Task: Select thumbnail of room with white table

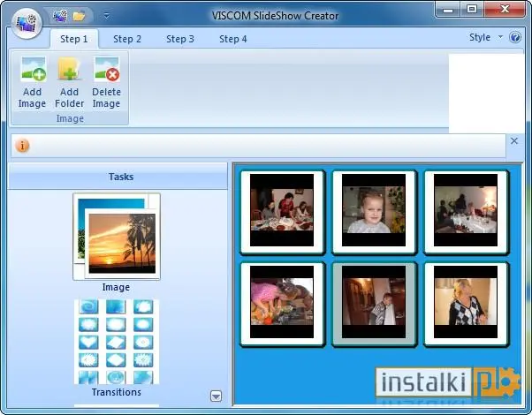Action: (466, 213)
